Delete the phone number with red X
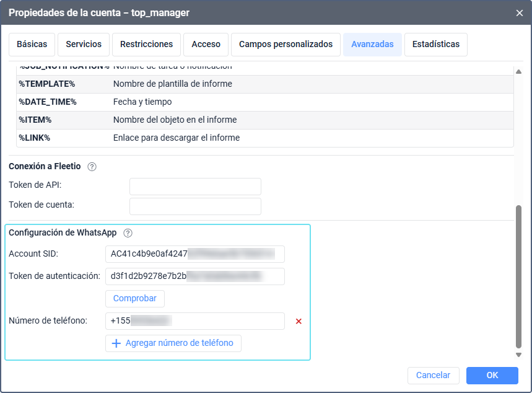The height and width of the screenshot is (393, 532). coord(299,321)
